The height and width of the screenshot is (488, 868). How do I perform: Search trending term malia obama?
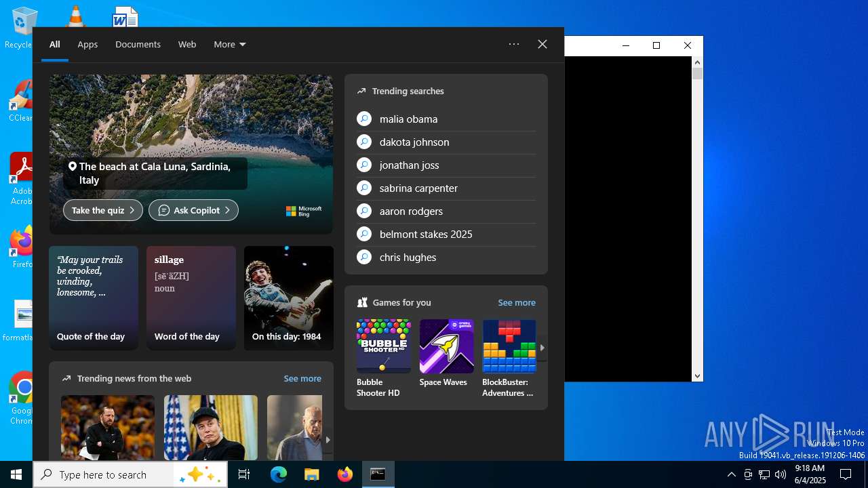pyautogui.click(x=446, y=119)
